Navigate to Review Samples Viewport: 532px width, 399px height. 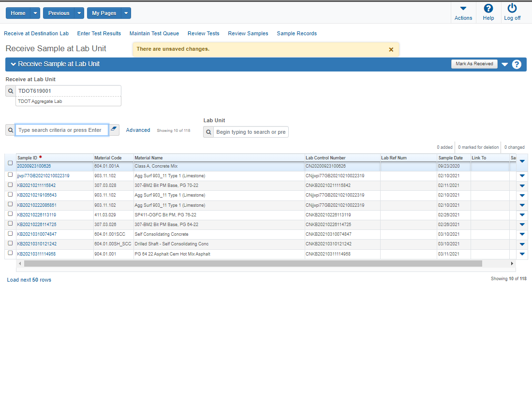[248, 33]
